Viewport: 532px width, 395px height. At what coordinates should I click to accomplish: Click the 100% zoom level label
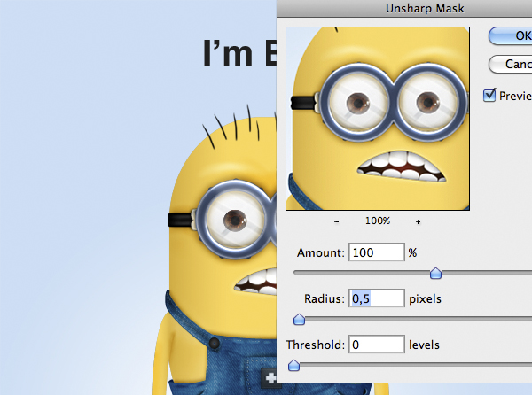point(378,221)
